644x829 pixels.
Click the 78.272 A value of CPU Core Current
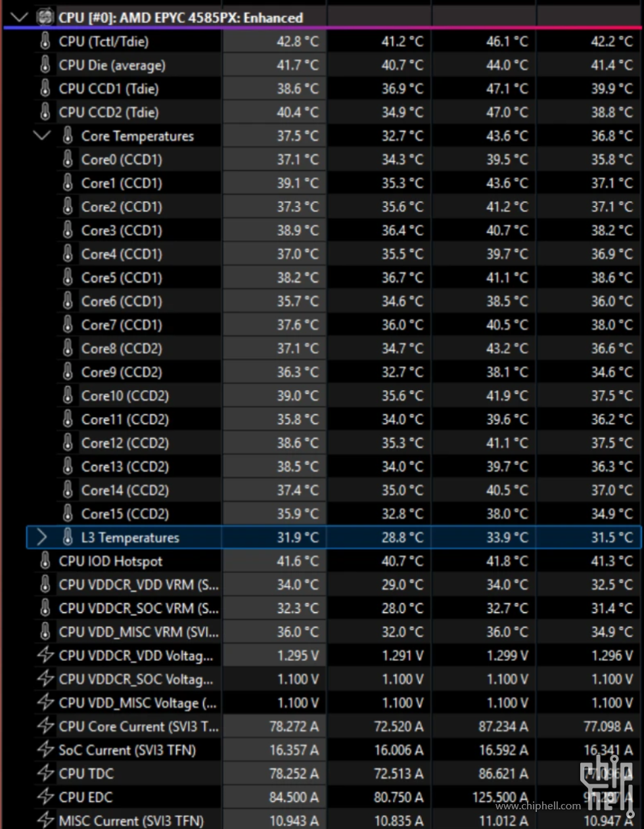pos(294,727)
